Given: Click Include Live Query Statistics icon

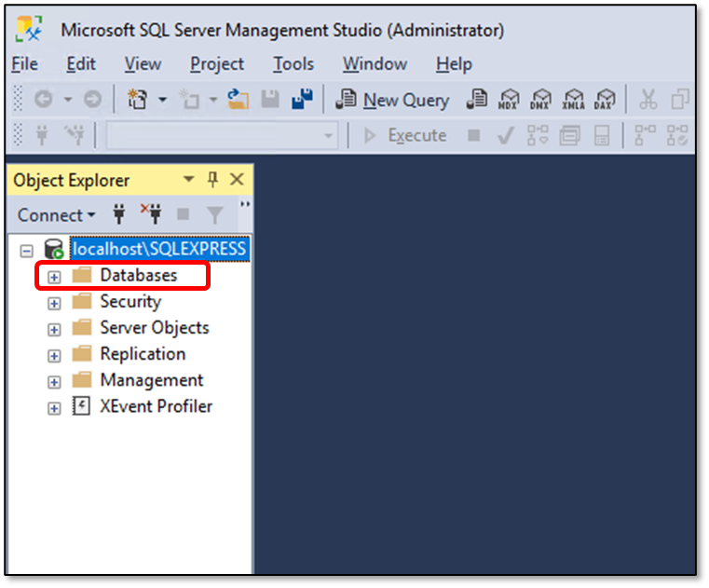Looking at the screenshot, I should pyautogui.click(x=677, y=135).
